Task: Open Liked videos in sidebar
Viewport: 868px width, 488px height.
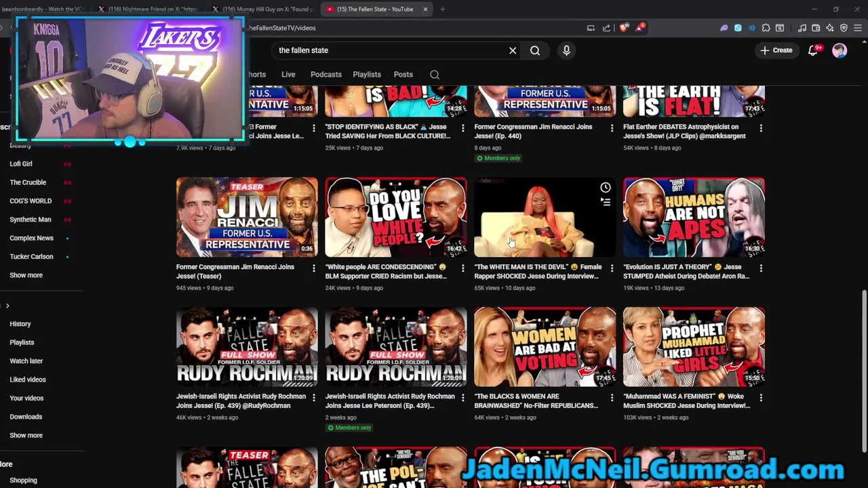Action: [x=28, y=380]
